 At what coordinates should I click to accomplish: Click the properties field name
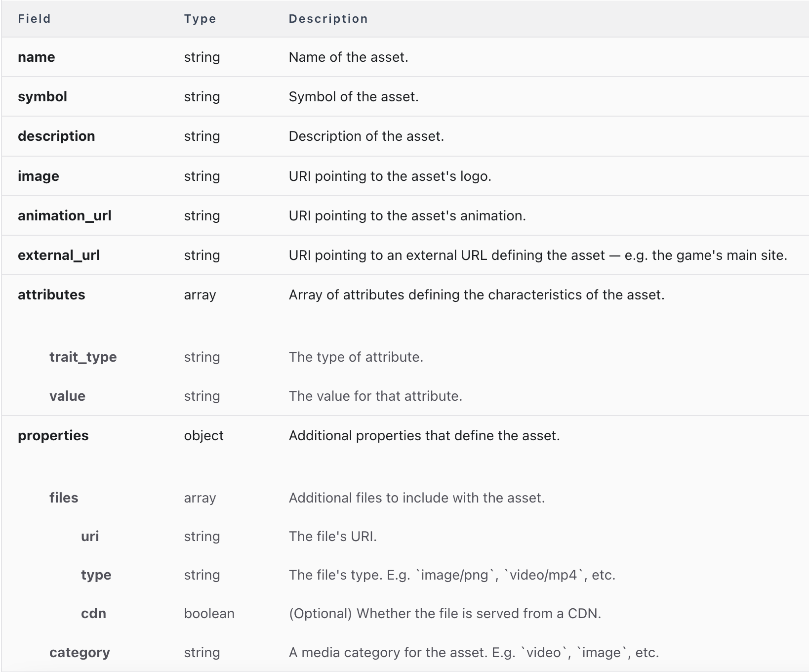point(53,435)
